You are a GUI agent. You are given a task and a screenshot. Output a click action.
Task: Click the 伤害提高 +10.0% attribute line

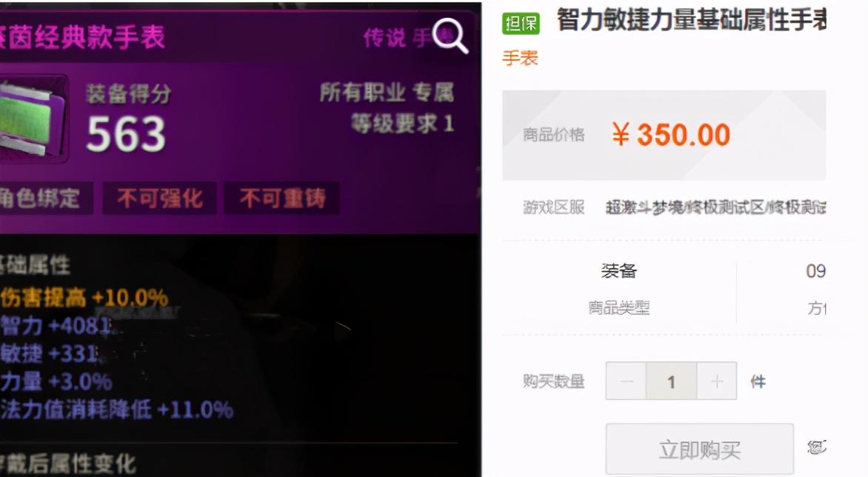pos(84,298)
